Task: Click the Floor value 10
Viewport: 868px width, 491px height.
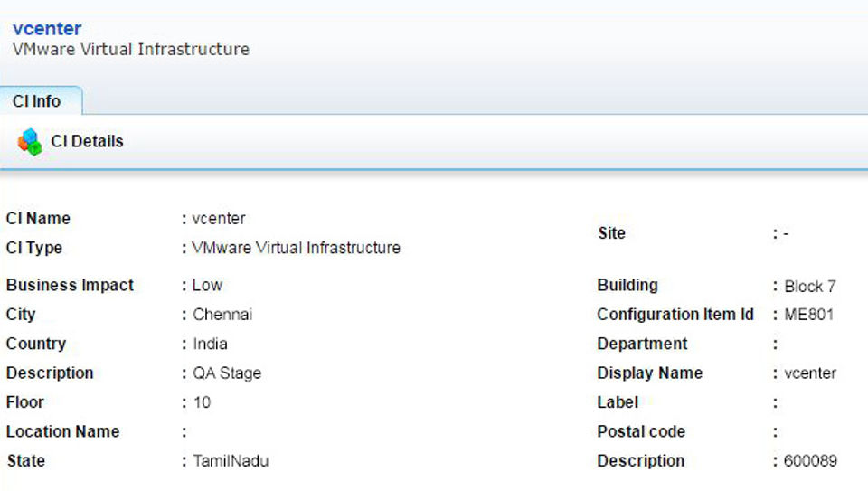Action: [202, 402]
